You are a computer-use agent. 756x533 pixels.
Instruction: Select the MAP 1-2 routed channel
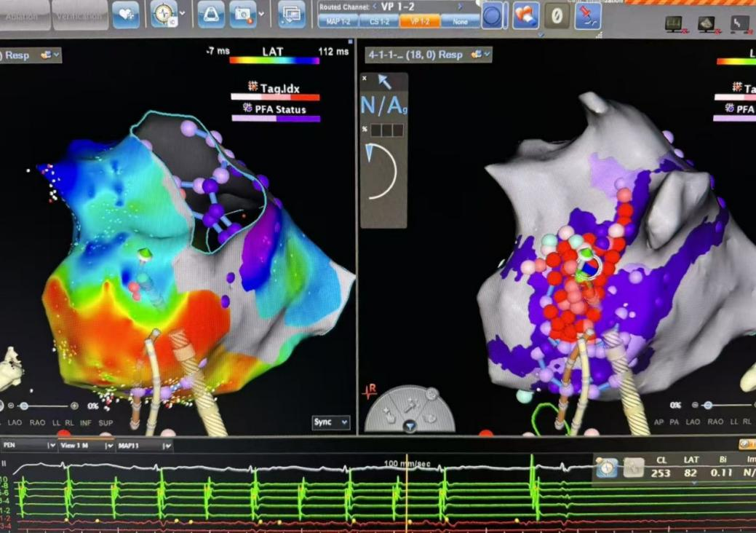pos(338,22)
